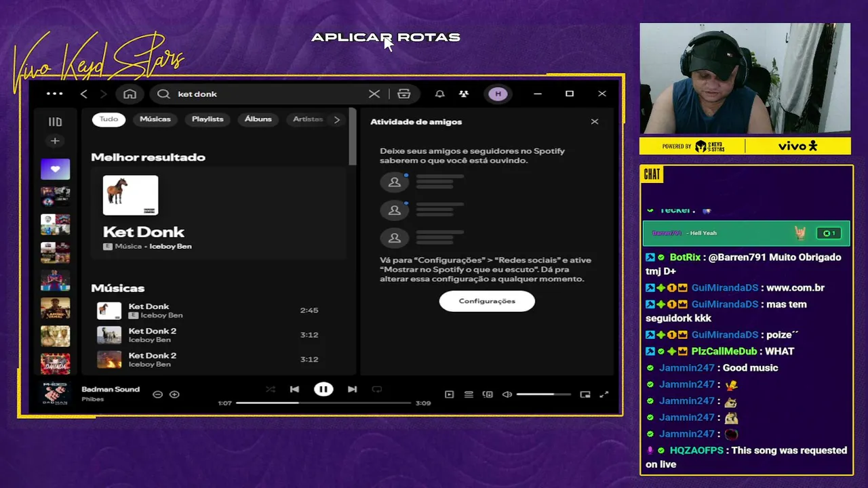Pause the current song
This screenshot has height=488, width=868.
click(x=323, y=389)
